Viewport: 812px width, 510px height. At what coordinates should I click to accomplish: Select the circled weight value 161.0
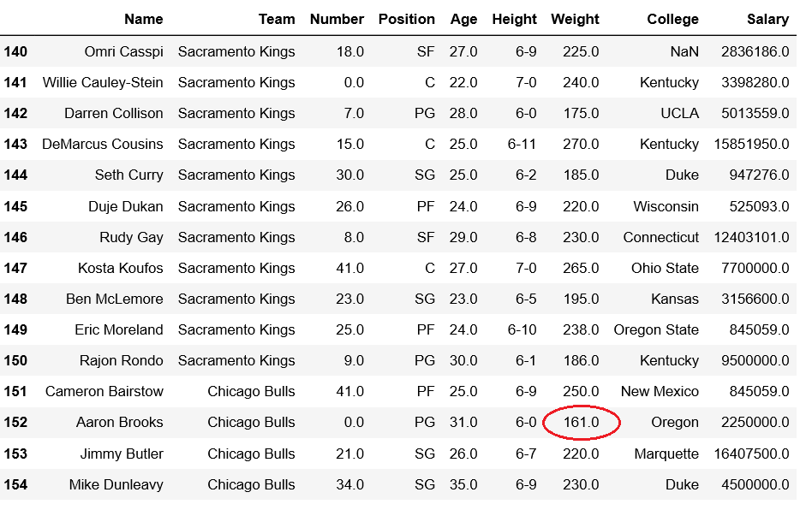click(x=581, y=423)
